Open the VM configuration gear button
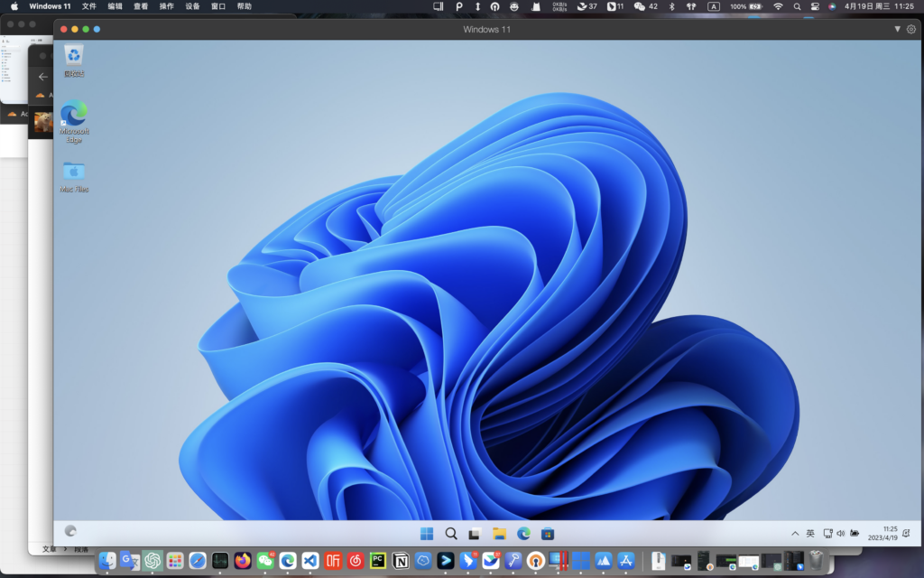Image resolution: width=924 pixels, height=578 pixels. 910,29
